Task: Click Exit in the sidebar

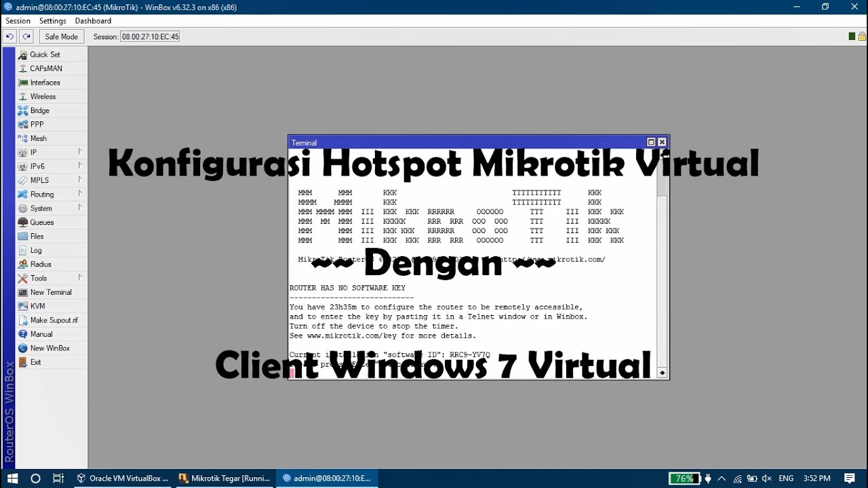Action: 52,362
